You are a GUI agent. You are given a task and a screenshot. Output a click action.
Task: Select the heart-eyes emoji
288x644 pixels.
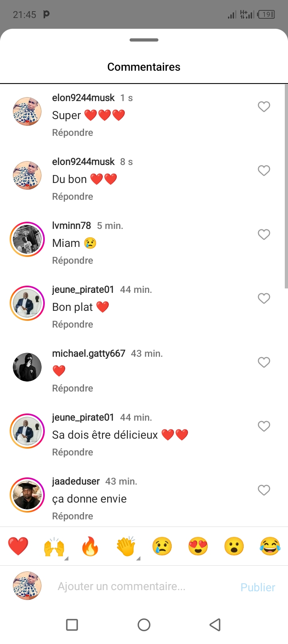[x=198, y=546]
